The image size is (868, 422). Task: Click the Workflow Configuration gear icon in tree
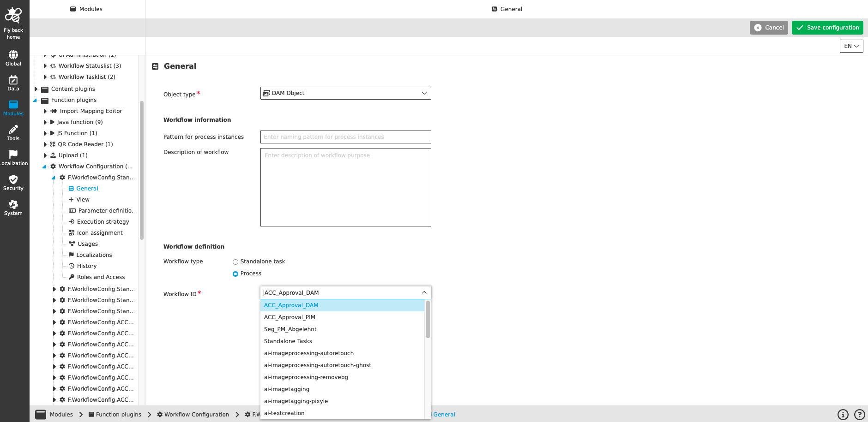tap(53, 166)
